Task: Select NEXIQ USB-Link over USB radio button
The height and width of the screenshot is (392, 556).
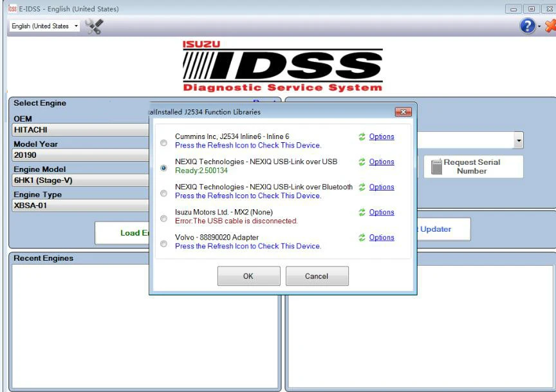Action: click(163, 168)
